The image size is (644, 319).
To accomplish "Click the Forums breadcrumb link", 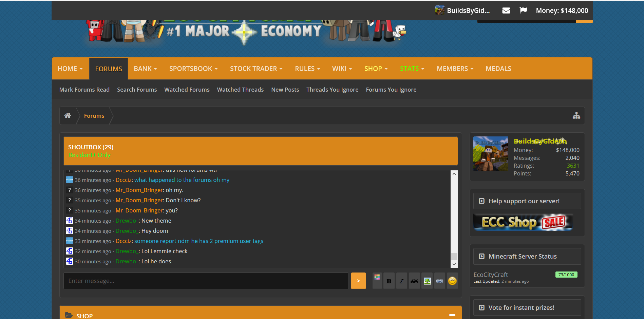I will click(94, 116).
